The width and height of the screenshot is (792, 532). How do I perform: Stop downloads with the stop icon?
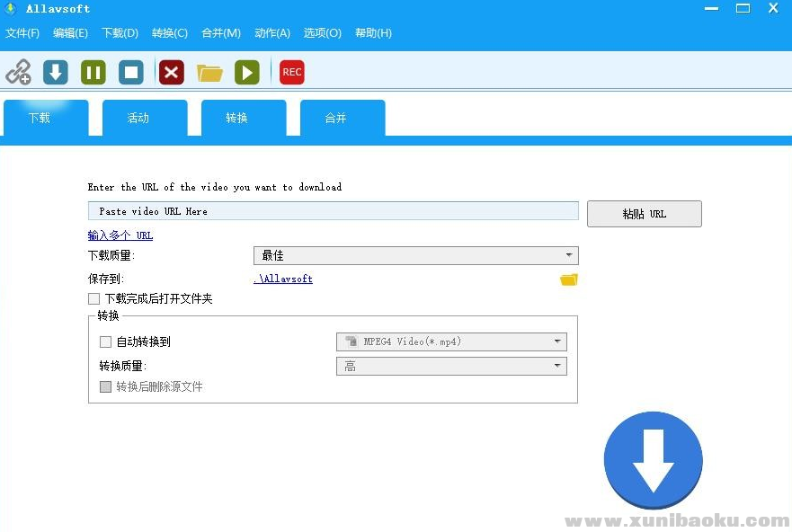pyautogui.click(x=130, y=72)
